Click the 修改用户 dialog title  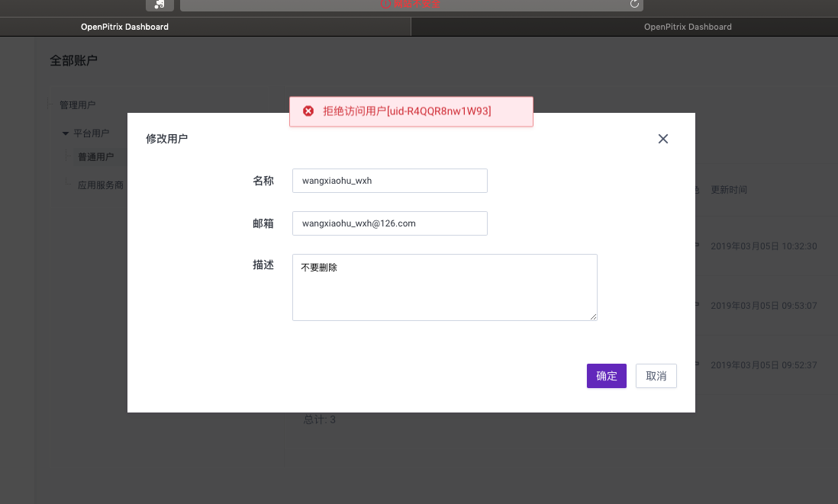pos(166,139)
